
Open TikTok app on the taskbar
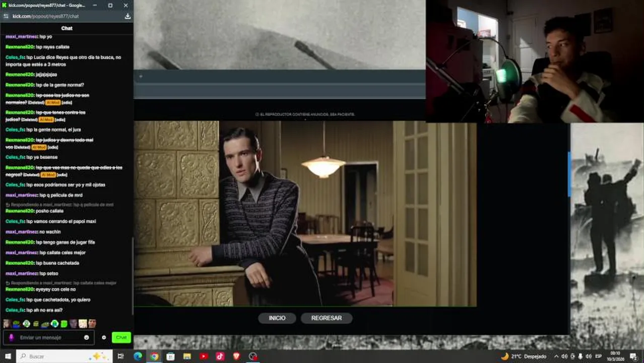(x=220, y=356)
